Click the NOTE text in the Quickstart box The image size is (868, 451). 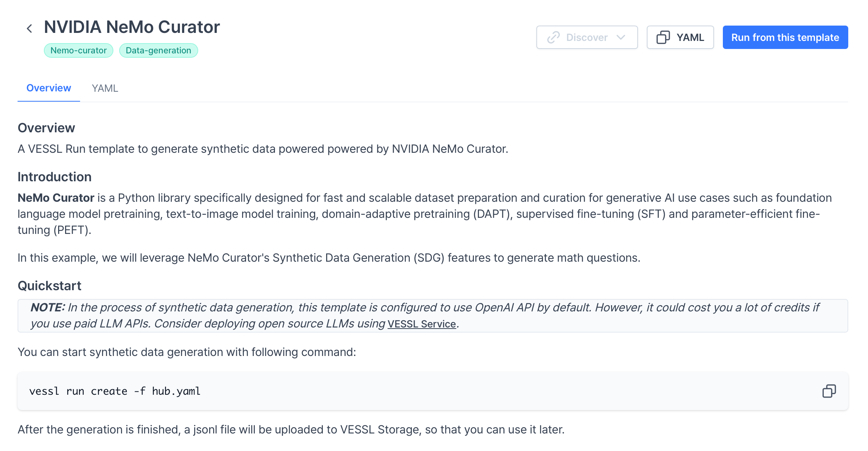[x=47, y=307]
